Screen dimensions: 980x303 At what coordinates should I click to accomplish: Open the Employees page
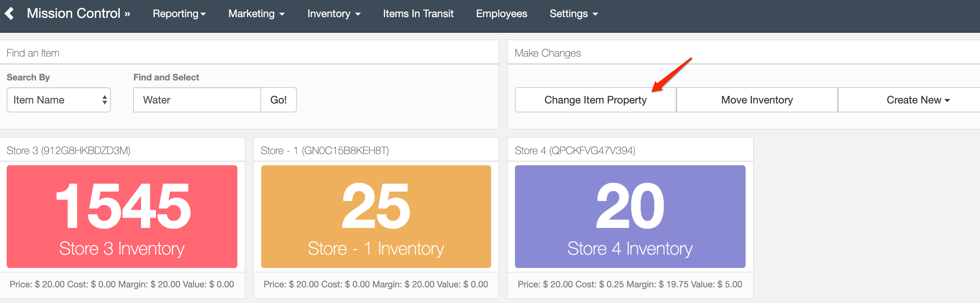pos(502,14)
